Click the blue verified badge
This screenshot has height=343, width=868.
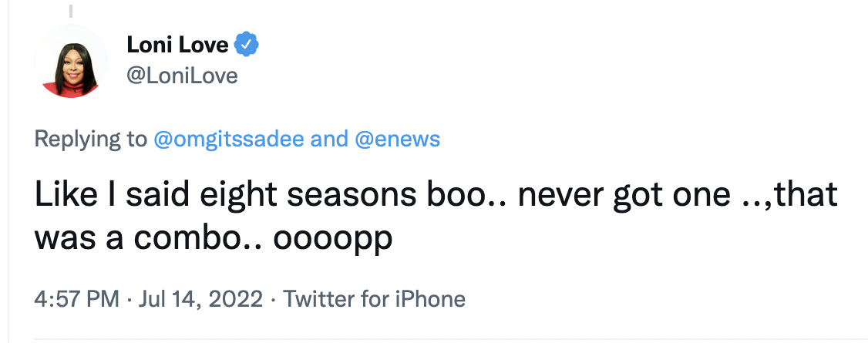[x=246, y=45]
